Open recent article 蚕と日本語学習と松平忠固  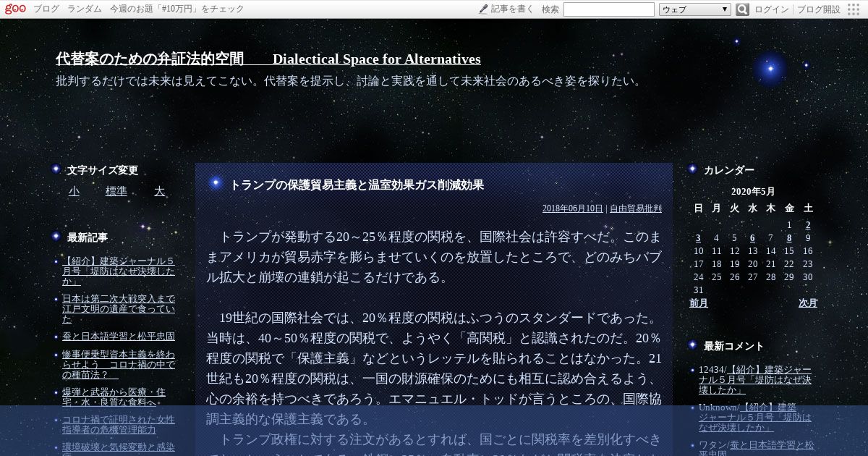(x=118, y=337)
